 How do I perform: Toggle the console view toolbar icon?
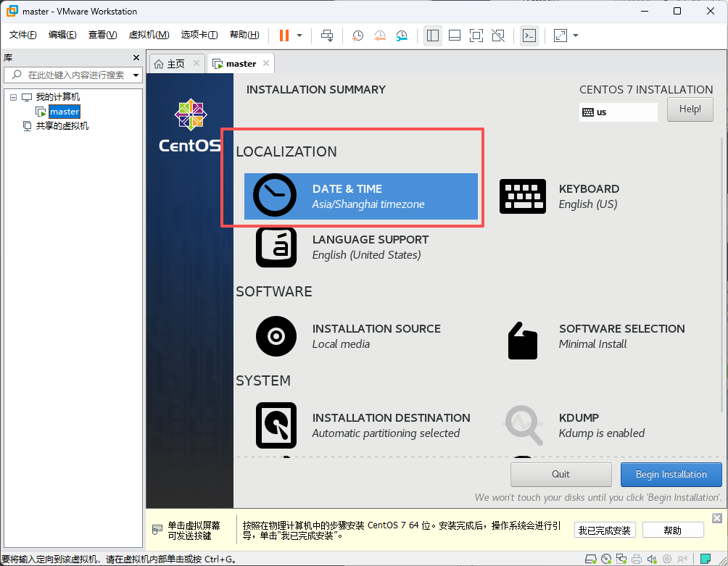point(529,36)
